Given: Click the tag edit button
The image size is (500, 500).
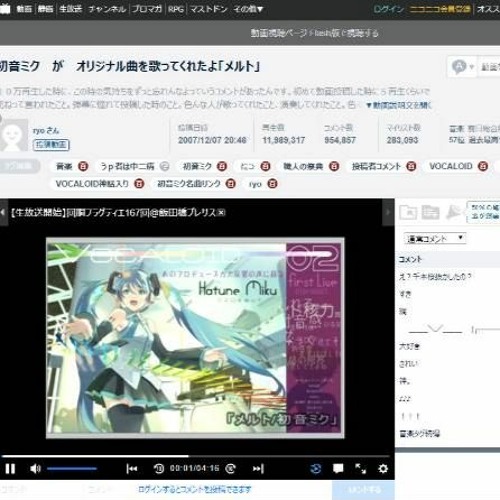Looking at the screenshot, I should point(19,166).
